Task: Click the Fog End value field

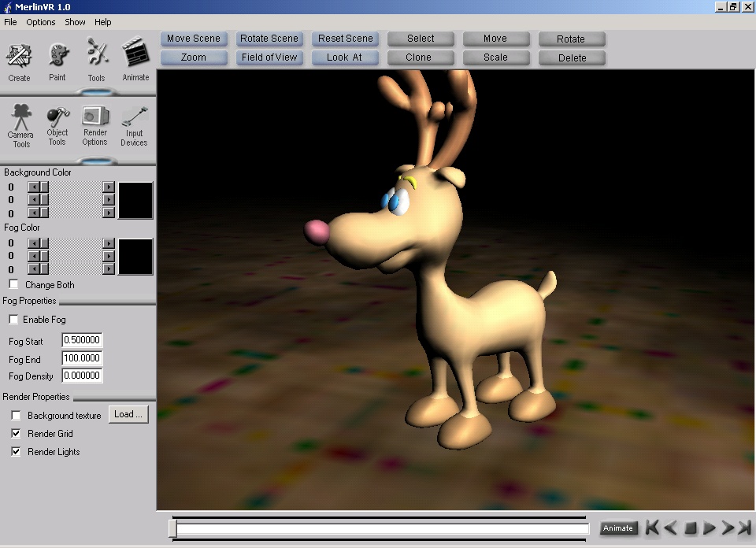Action: click(x=82, y=358)
